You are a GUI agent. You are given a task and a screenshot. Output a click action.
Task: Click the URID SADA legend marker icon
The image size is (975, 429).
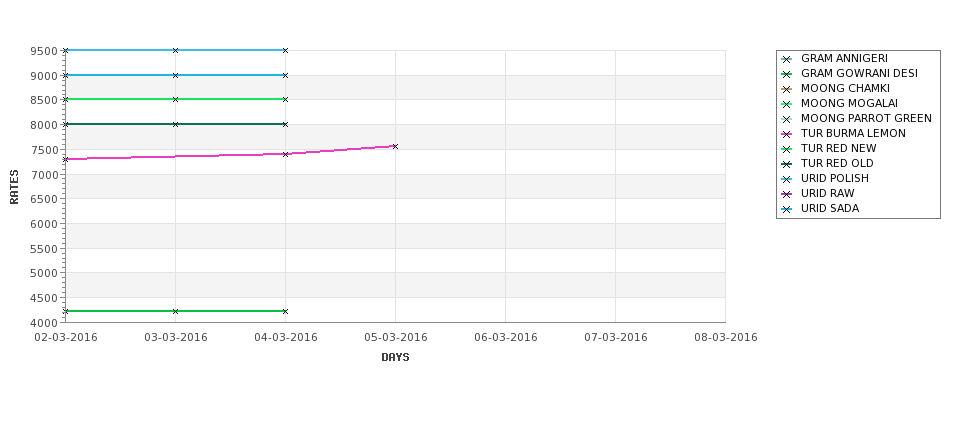click(787, 209)
